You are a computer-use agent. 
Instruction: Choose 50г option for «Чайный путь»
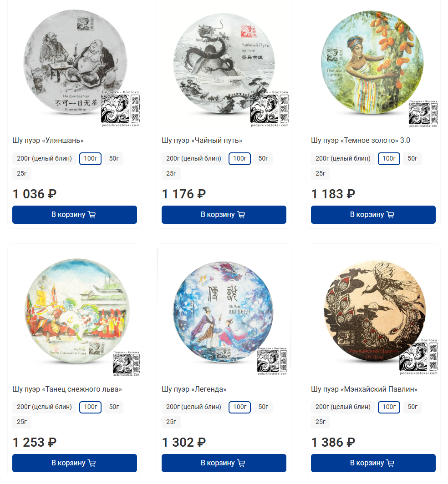click(263, 158)
